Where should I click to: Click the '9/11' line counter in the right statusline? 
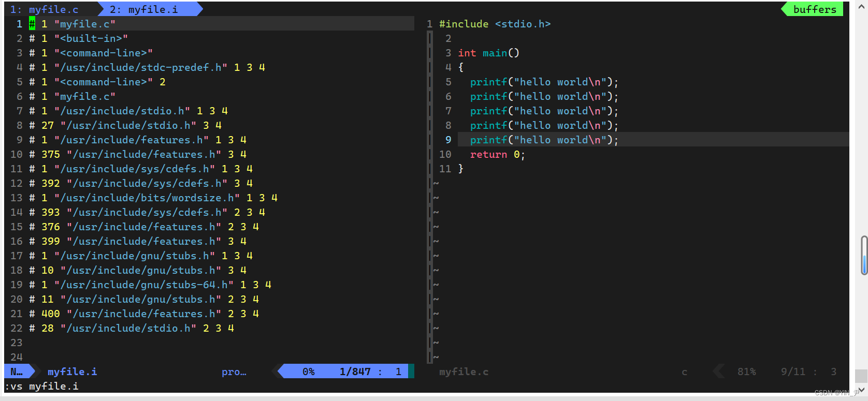point(793,372)
